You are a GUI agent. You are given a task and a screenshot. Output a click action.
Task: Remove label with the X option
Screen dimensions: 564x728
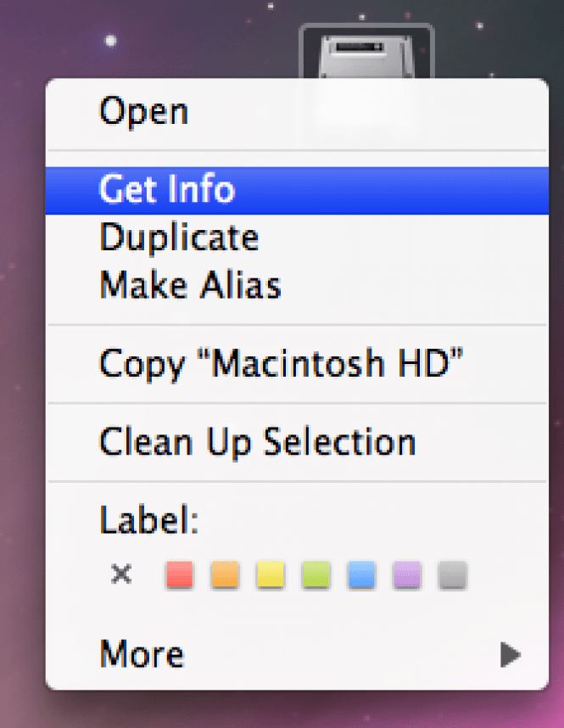(x=120, y=574)
